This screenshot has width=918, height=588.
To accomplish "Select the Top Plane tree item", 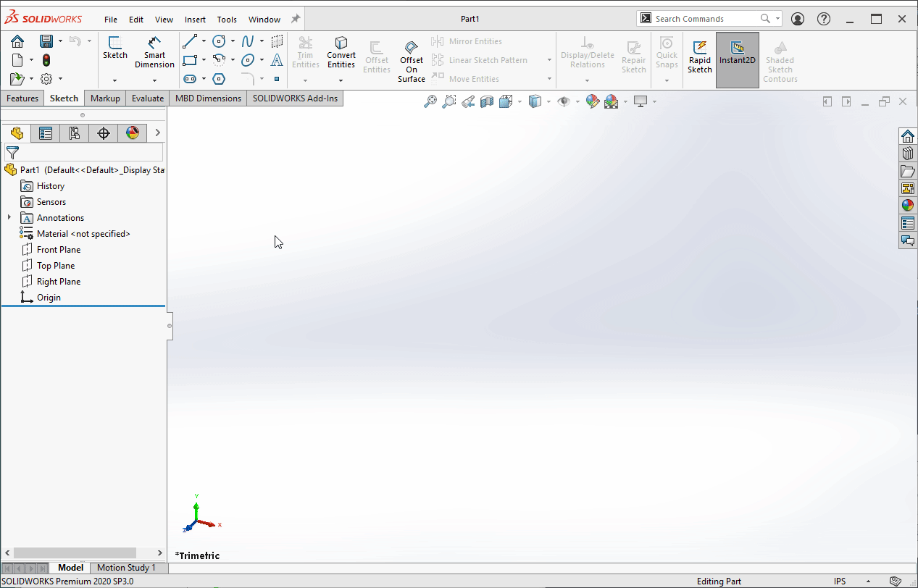I will pyautogui.click(x=47, y=266).
